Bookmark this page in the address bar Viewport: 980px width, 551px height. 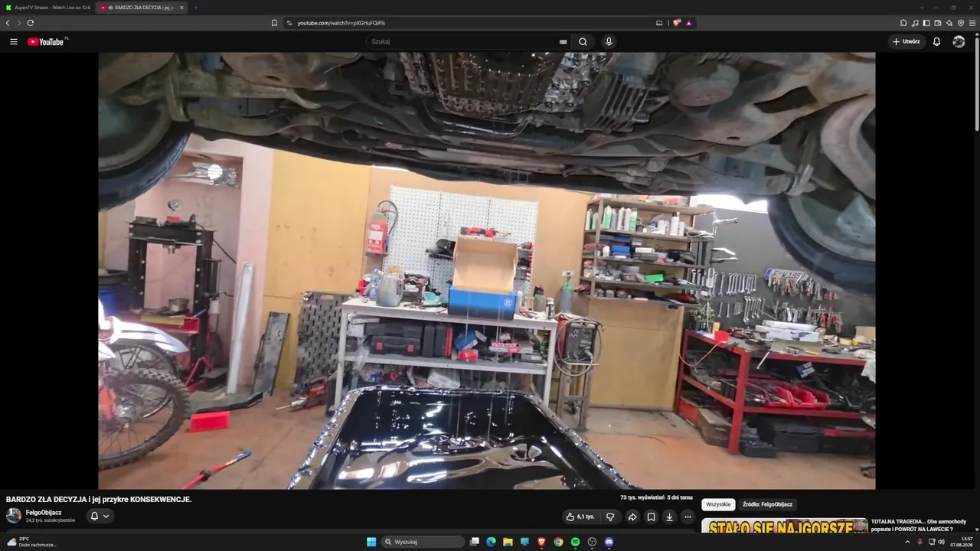tap(274, 23)
